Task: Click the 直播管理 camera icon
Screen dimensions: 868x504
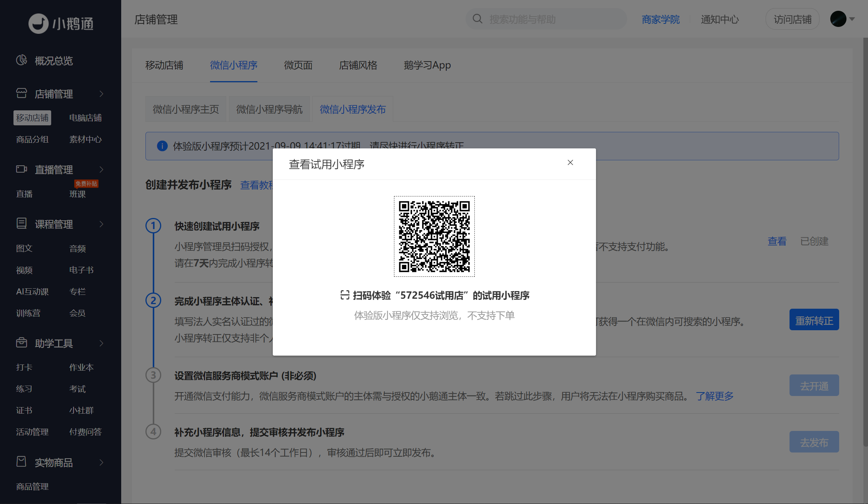Action: pyautogui.click(x=22, y=169)
